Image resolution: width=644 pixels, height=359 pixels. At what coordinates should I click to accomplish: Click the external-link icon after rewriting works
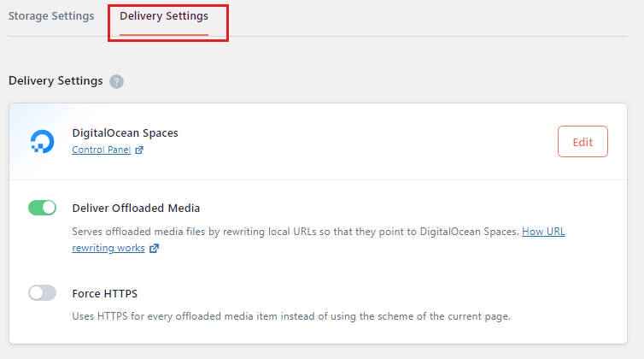click(x=154, y=249)
